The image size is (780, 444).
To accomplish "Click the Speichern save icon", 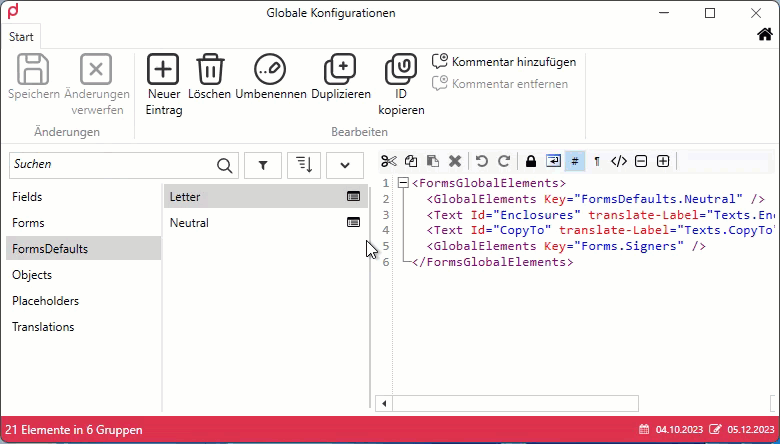I will (33, 69).
